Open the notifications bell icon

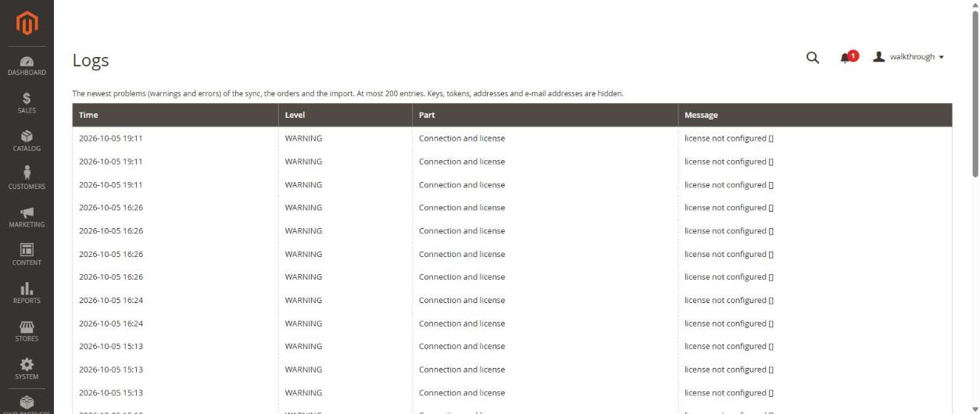(x=848, y=57)
